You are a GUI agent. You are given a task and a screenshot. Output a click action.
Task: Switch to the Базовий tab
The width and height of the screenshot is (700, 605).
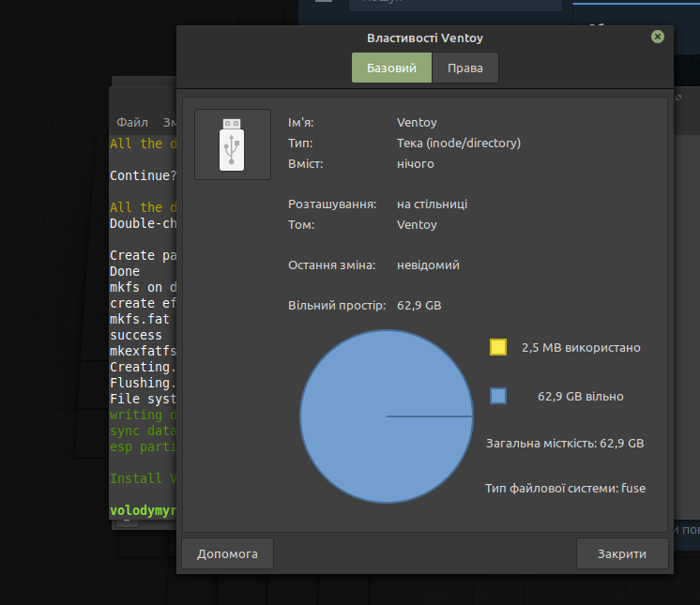(391, 68)
